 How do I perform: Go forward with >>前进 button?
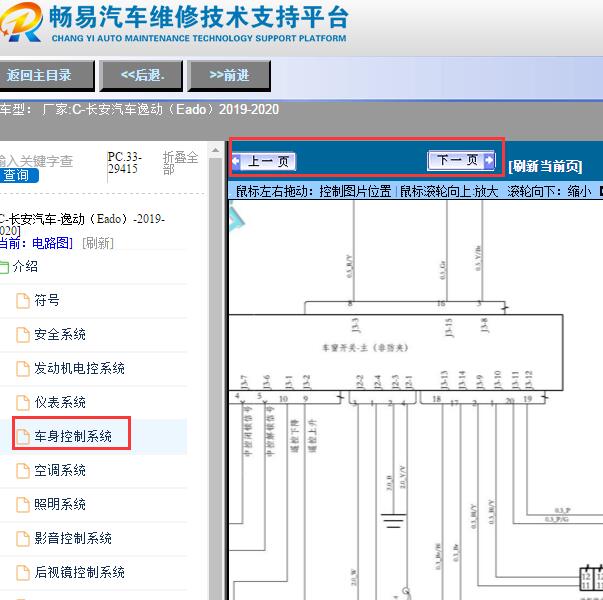229,75
